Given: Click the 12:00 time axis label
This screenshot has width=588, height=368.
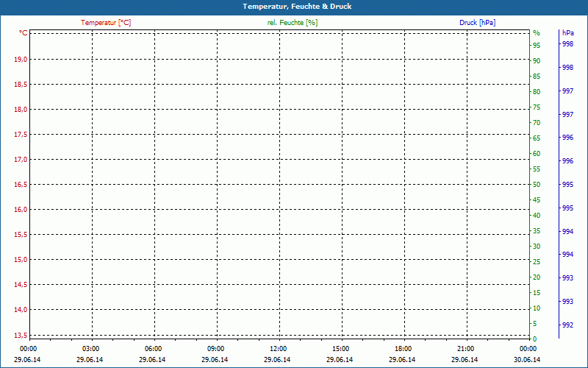Looking at the screenshot, I should pos(279,349).
